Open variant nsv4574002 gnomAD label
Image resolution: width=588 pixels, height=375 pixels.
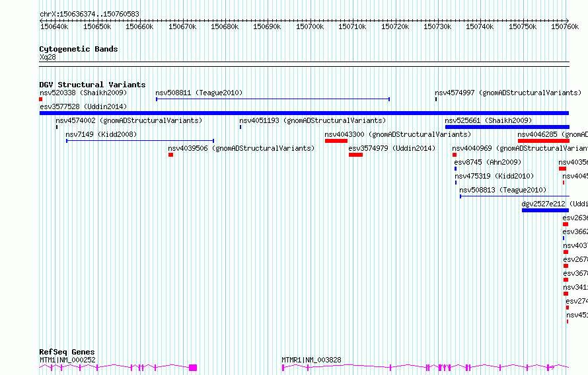(x=129, y=120)
